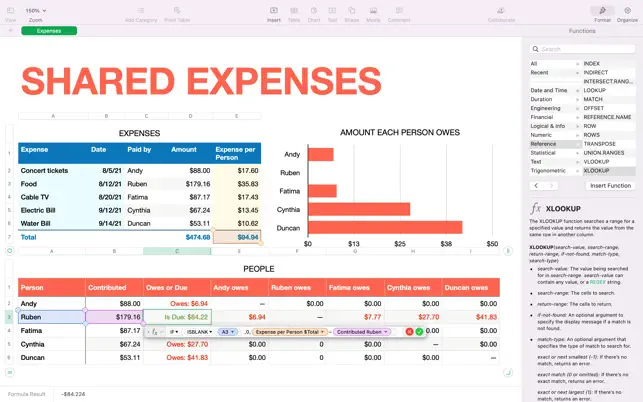The width and height of the screenshot is (643, 402).
Task: Select the Owes: $6.94 cell
Action: 177,304
